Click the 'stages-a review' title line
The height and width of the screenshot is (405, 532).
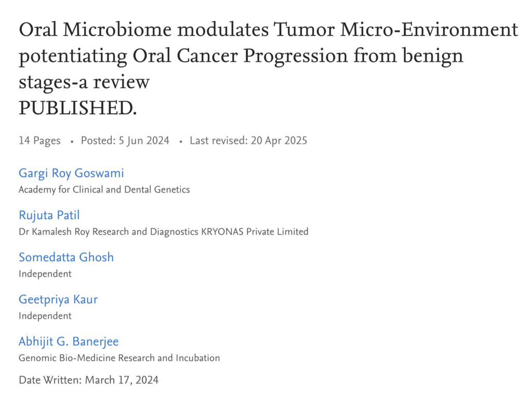pos(84,82)
